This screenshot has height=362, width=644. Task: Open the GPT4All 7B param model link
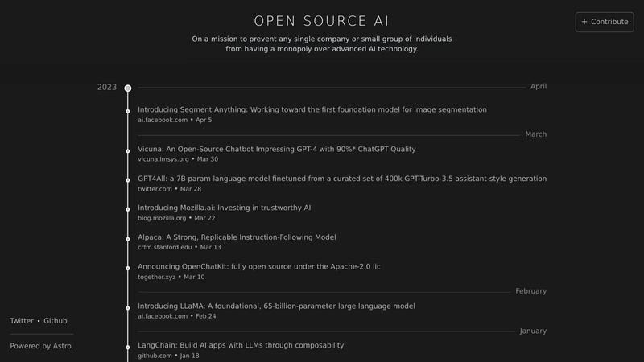[x=342, y=179]
